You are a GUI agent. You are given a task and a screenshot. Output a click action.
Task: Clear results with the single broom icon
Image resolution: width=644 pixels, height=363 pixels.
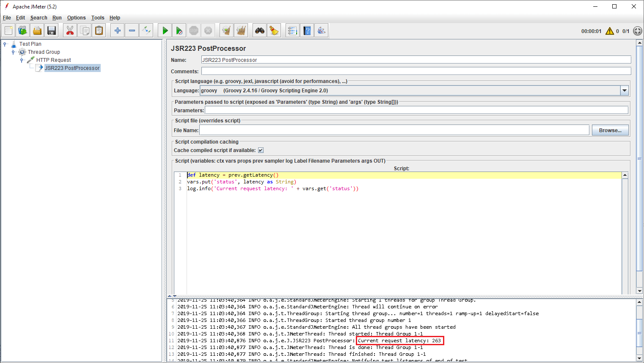click(x=227, y=30)
